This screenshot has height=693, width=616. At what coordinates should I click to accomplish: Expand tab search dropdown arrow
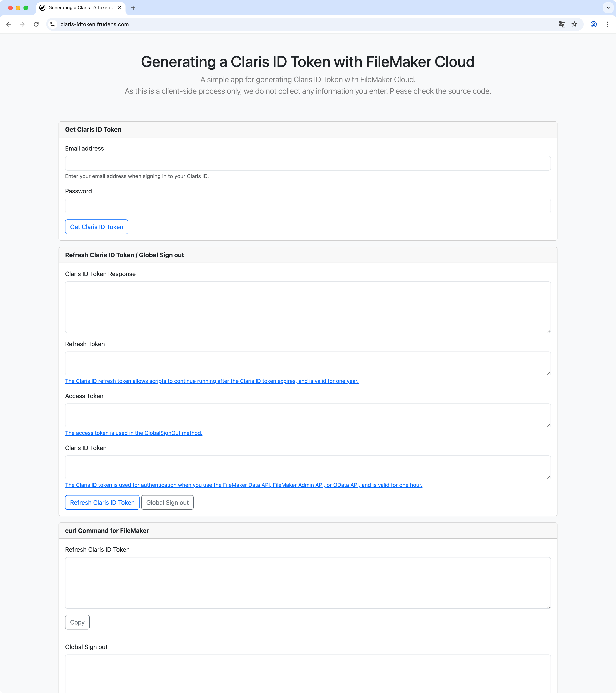pos(608,8)
